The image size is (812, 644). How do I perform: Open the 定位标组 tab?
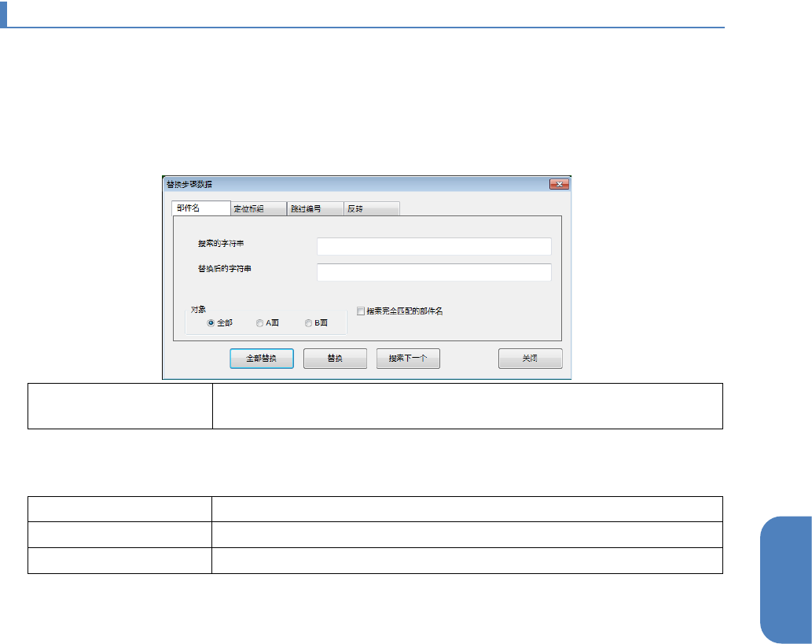[259, 209]
